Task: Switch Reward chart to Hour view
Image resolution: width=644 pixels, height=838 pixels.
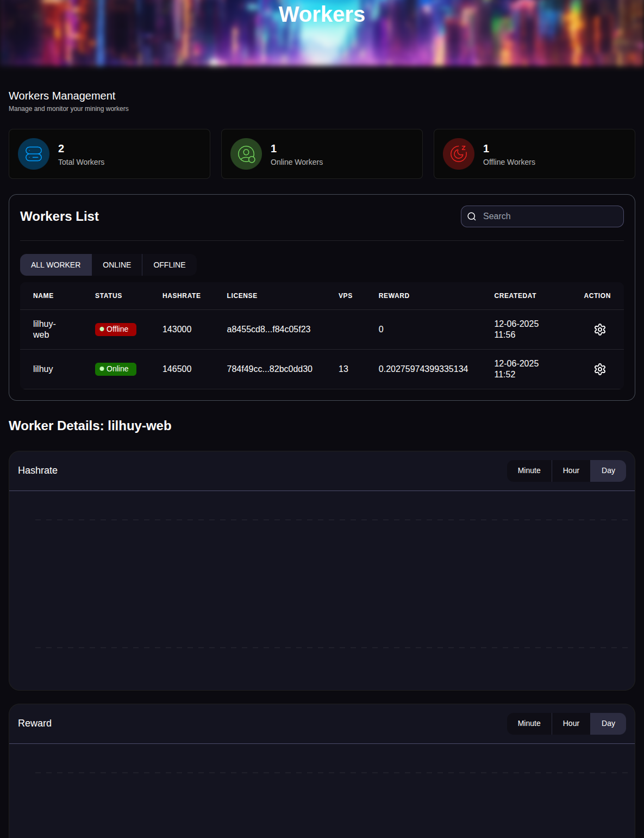Action: point(571,723)
